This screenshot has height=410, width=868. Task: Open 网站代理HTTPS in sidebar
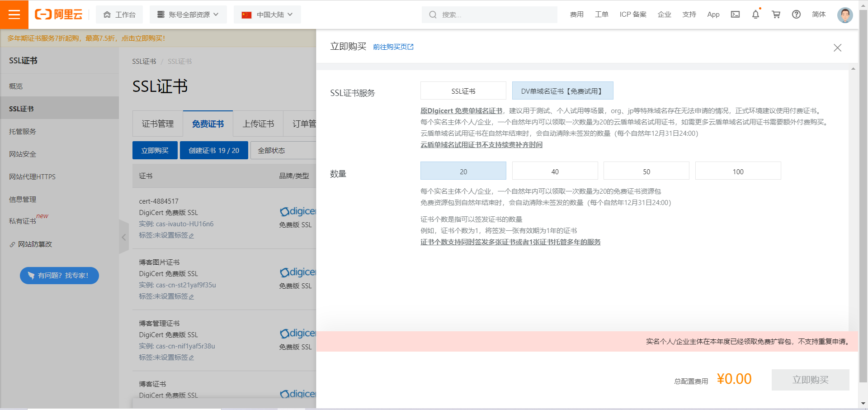(59, 176)
